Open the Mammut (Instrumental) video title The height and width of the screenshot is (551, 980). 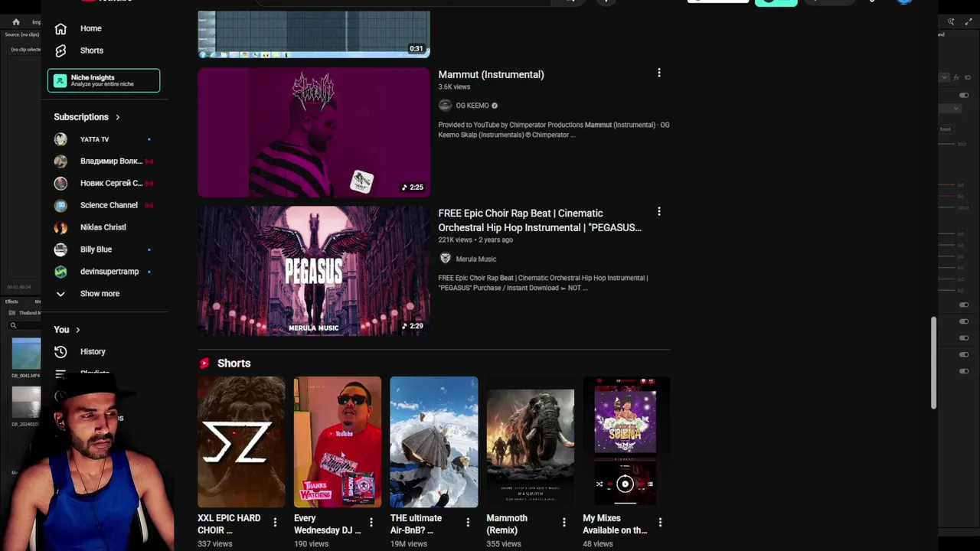coord(492,74)
